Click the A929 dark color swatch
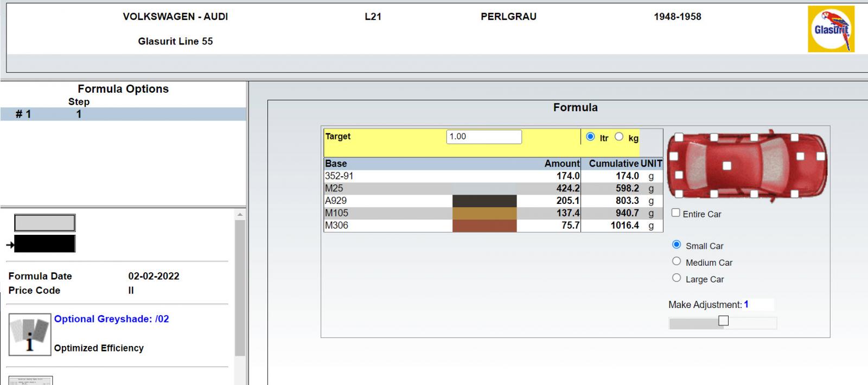Screen dimensions: 868x385 [x=484, y=201]
